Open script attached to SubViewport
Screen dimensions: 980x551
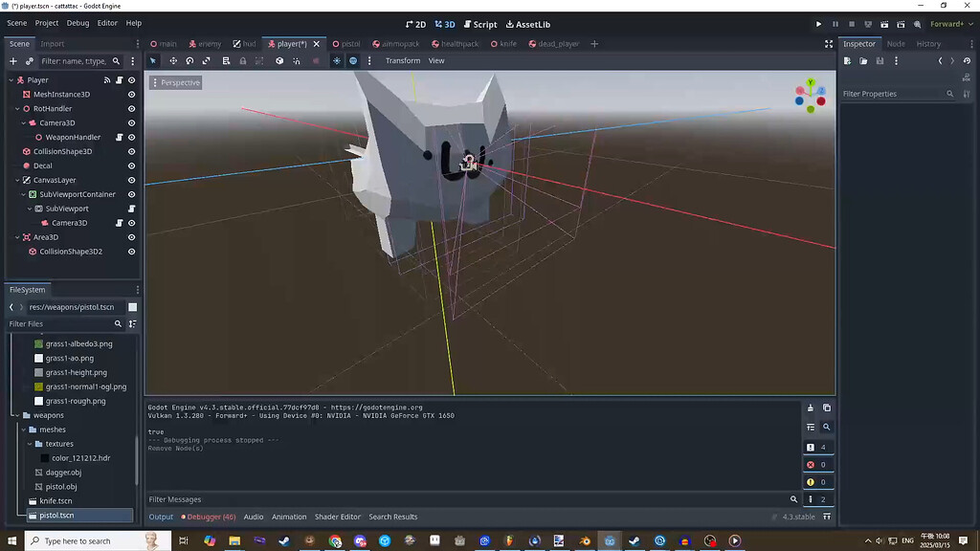tap(132, 209)
